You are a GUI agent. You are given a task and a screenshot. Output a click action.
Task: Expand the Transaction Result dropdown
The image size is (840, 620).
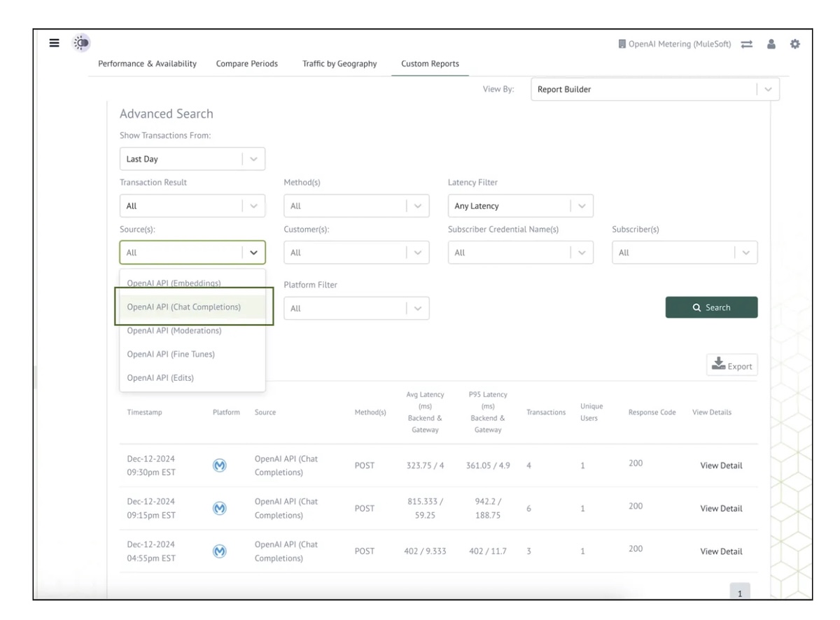point(192,206)
